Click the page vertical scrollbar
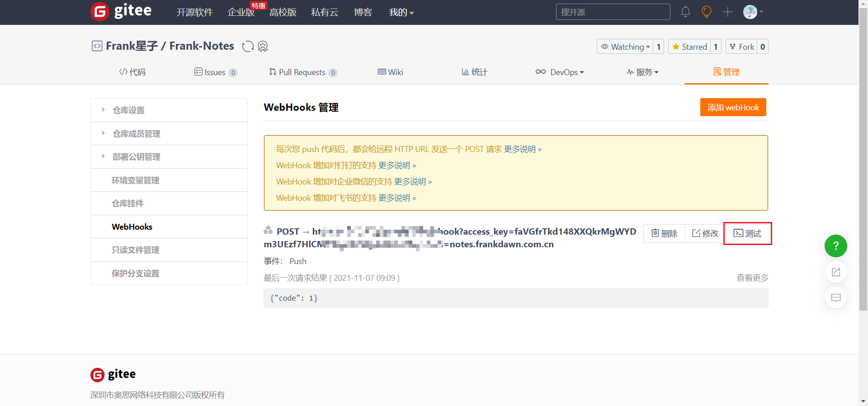Viewport: 868px width, 406px height. (863, 158)
